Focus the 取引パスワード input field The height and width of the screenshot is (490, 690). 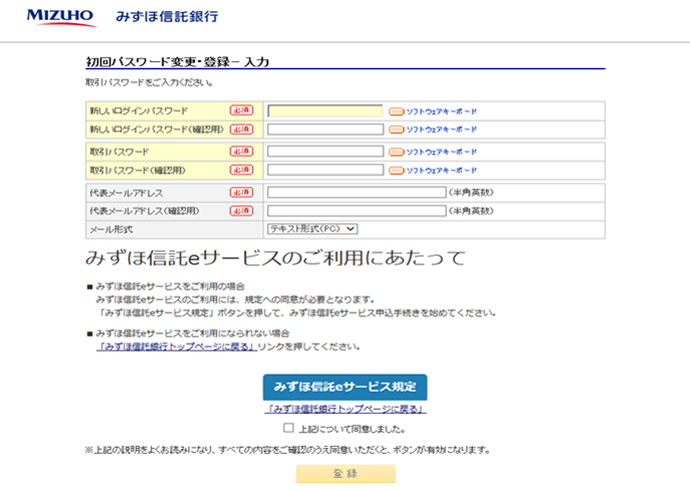click(x=325, y=152)
